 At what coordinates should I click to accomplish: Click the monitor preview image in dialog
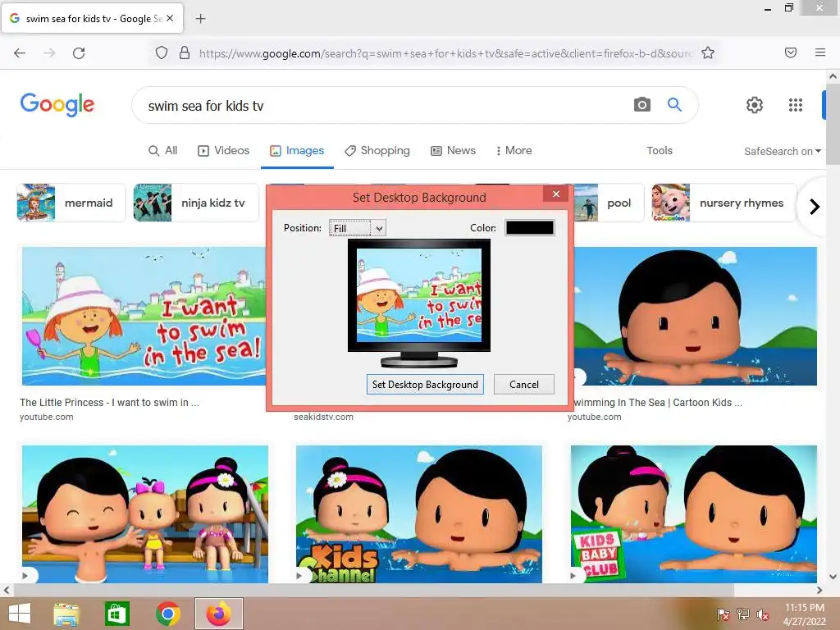click(419, 294)
